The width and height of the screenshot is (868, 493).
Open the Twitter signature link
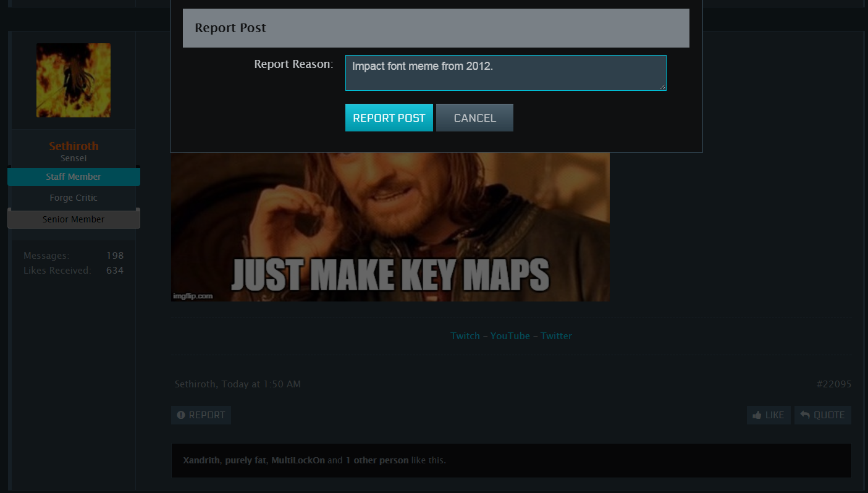coord(556,336)
